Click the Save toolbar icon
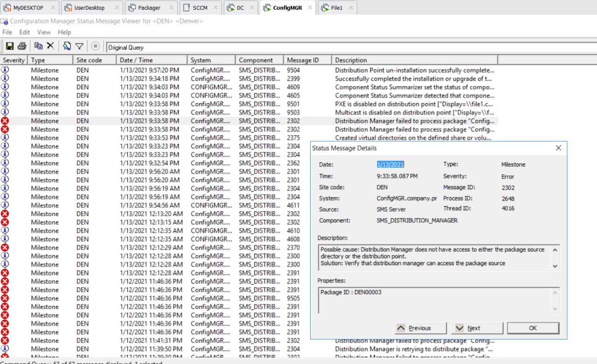597x364 pixels. pos(9,46)
